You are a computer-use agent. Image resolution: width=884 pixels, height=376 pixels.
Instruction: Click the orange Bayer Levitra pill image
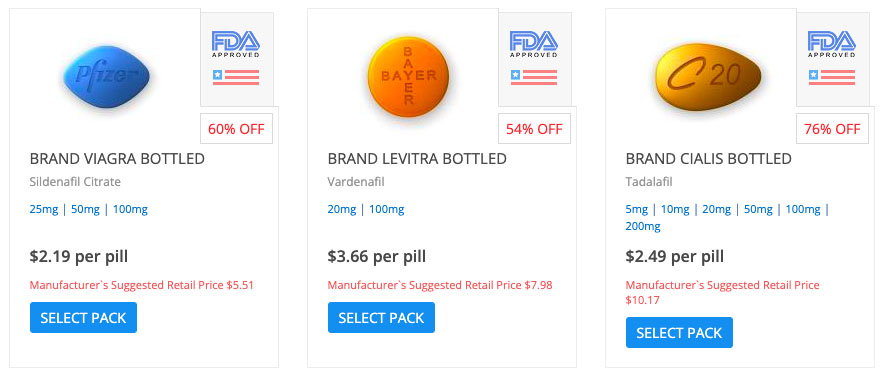[409, 77]
